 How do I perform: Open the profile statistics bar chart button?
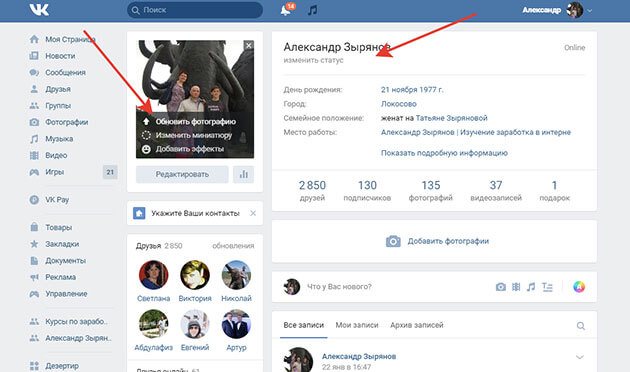243,174
